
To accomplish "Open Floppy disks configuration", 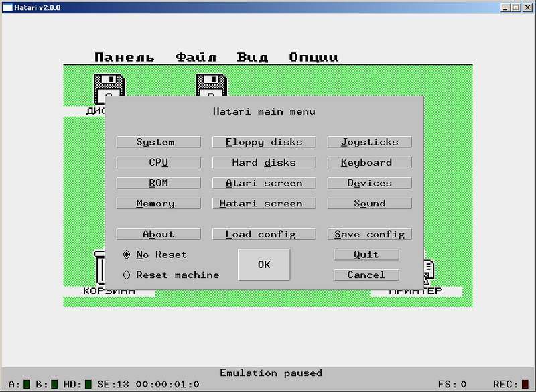I will (x=264, y=142).
